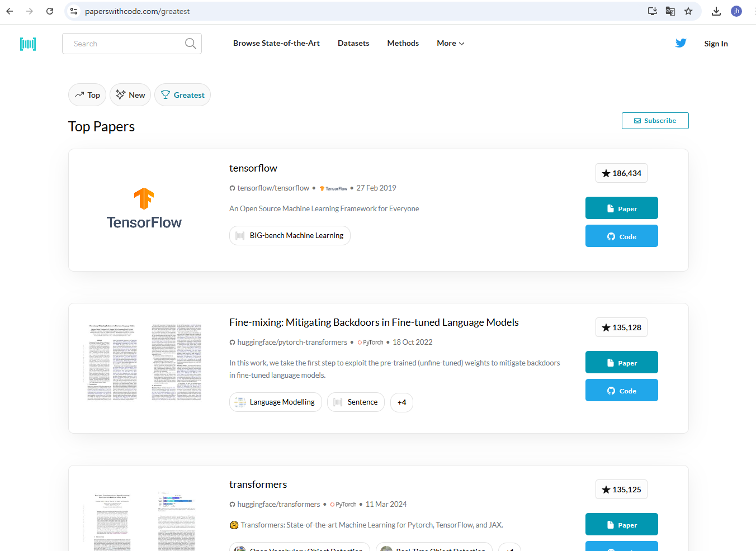Open Paper button for transformers
Viewport: 756px width, 551px height.
[x=622, y=524]
